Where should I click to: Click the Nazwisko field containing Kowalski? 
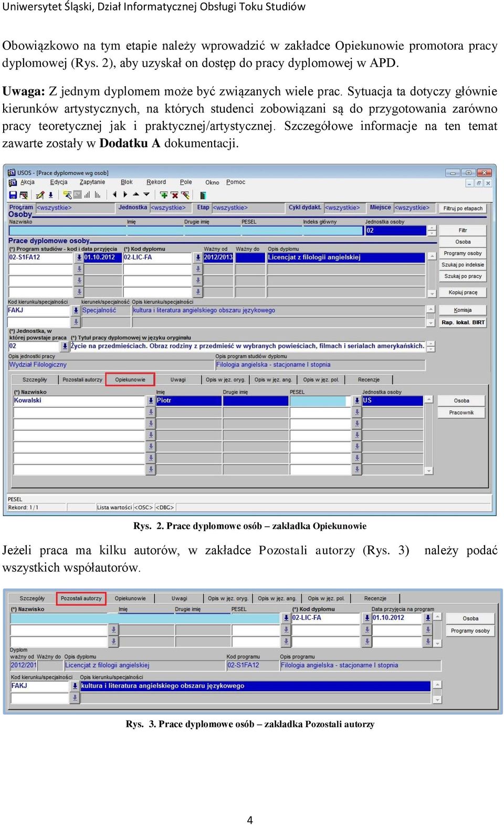(x=79, y=400)
